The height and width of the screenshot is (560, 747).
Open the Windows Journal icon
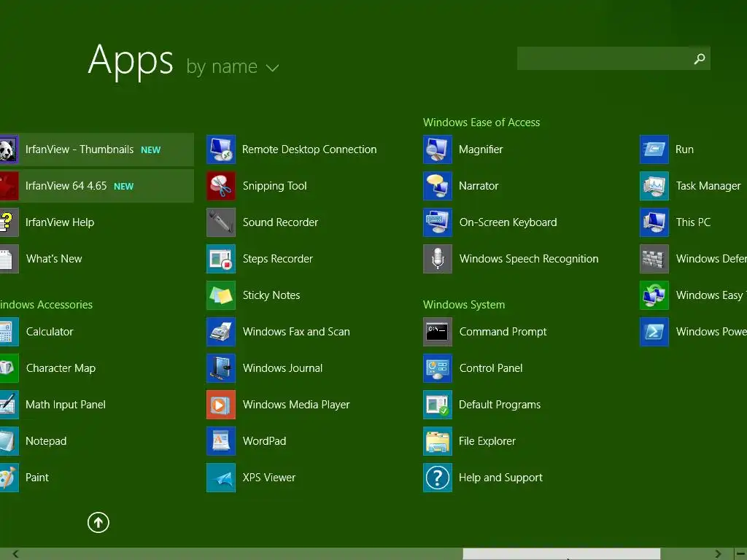pyautogui.click(x=220, y=368)
